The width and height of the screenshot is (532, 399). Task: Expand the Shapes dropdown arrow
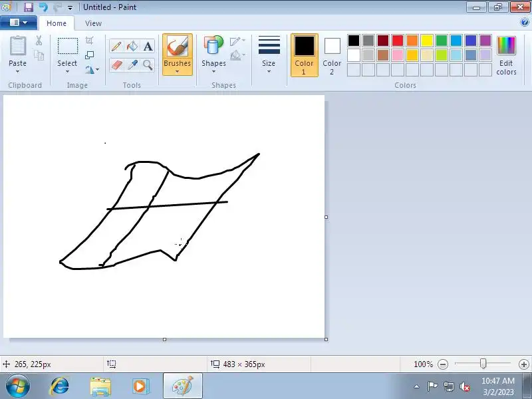pos(213,72)
